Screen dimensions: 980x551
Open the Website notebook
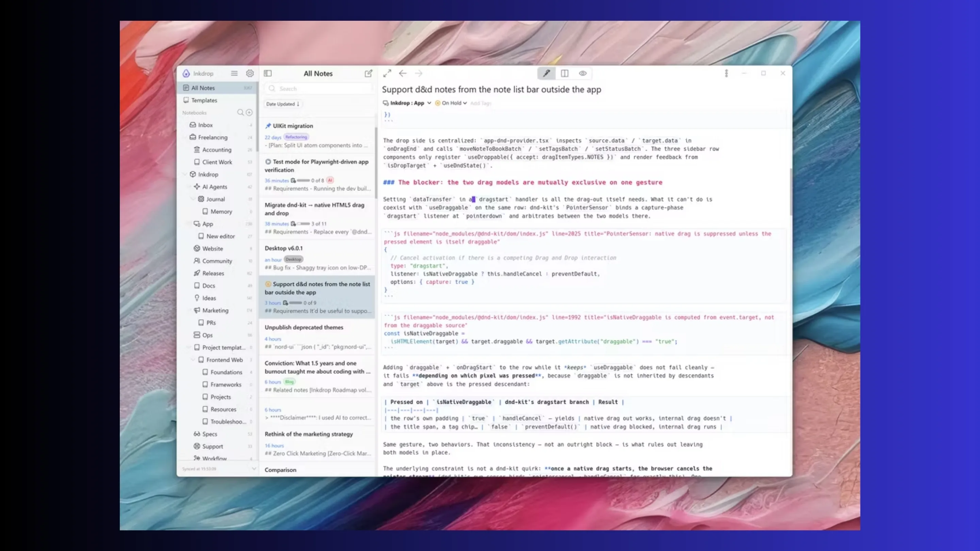coord(217,249)
